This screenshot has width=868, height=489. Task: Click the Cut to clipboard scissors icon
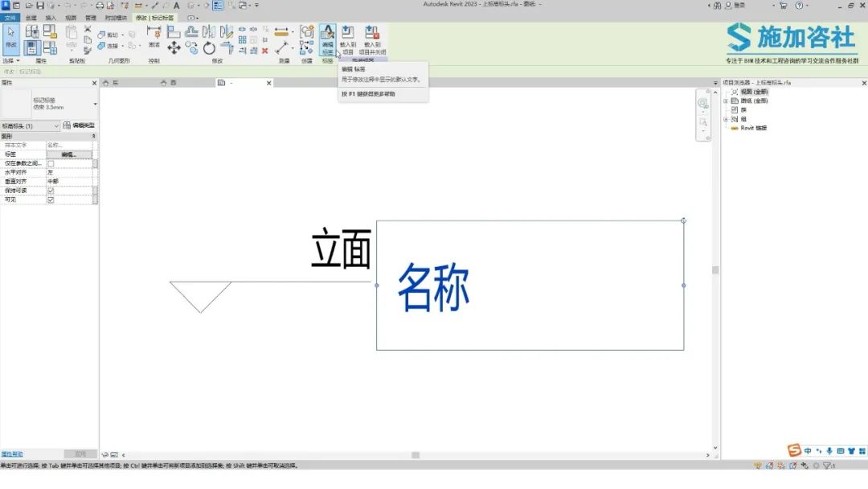click(x=88, y=29)
